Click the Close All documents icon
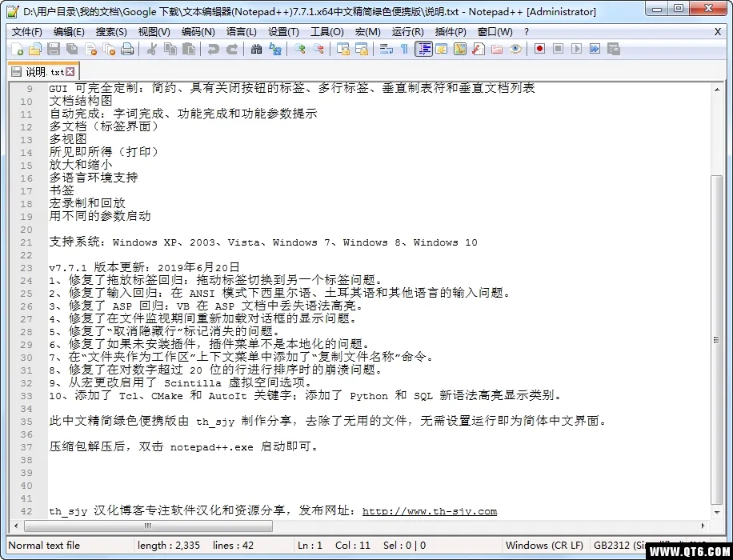The image size is (733, 560). tap(109, 49)
